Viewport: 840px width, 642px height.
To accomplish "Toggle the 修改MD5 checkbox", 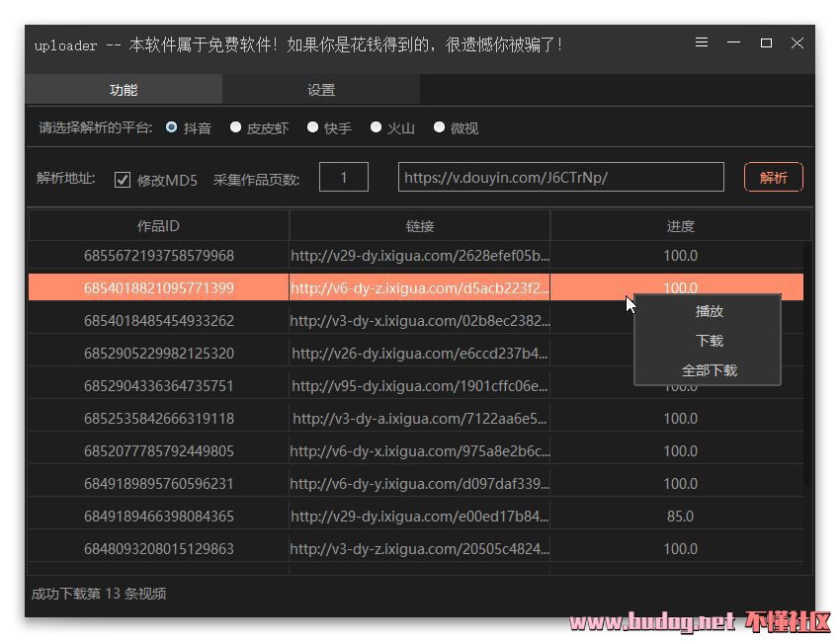I will (x=123, y=180).
